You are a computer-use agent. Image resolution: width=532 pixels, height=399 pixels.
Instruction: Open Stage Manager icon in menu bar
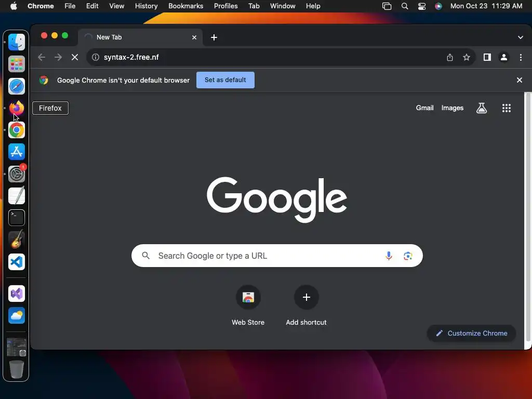click(x=387, y=6)
